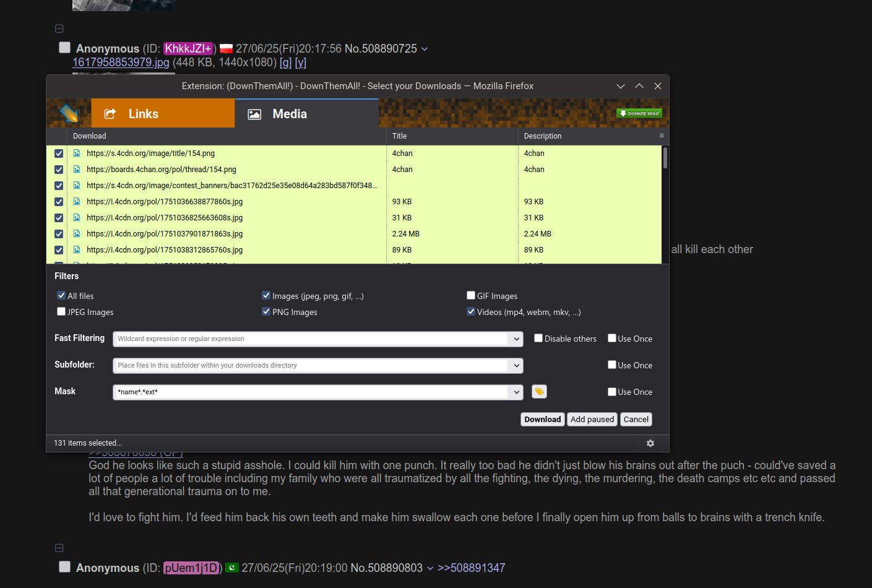Enable the JPEG Images filter
Screen dimensions: 872x588
coord(61,311)
